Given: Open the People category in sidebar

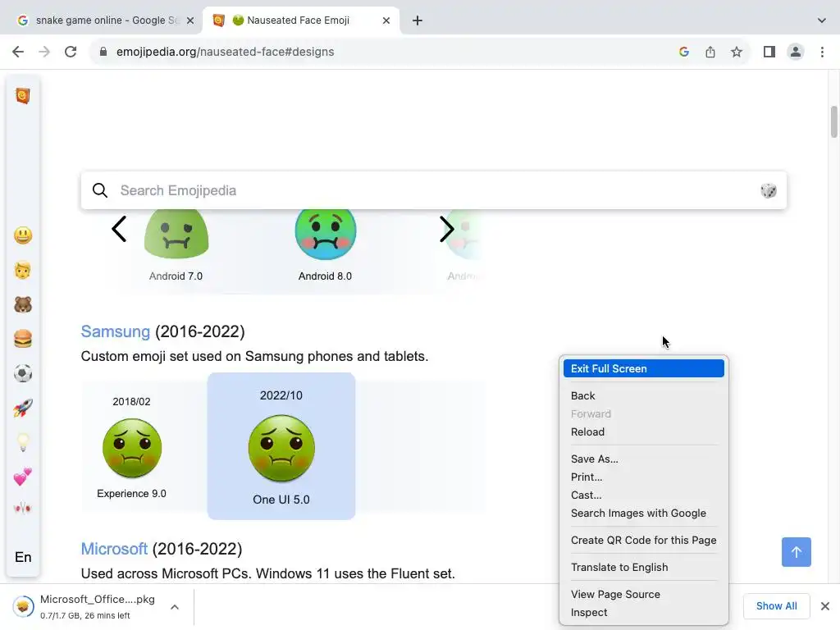Looking at the screenshot, I should tap(23, 270).
